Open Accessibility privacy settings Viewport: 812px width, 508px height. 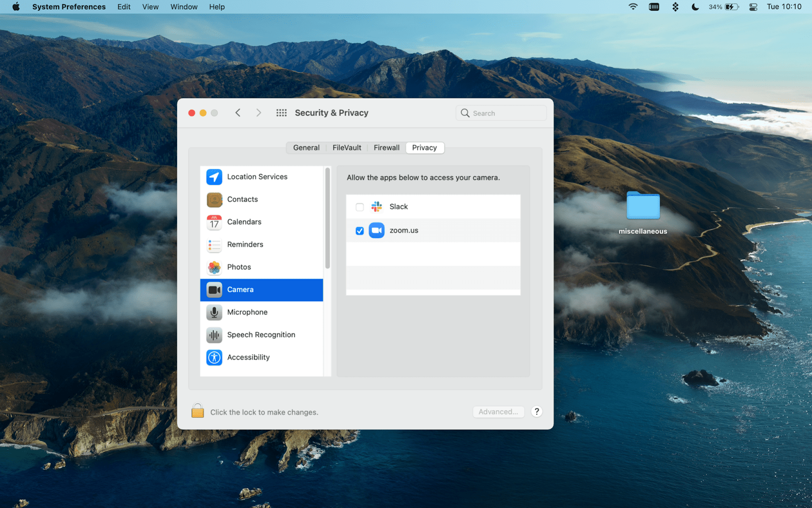(x=248, y=357)
